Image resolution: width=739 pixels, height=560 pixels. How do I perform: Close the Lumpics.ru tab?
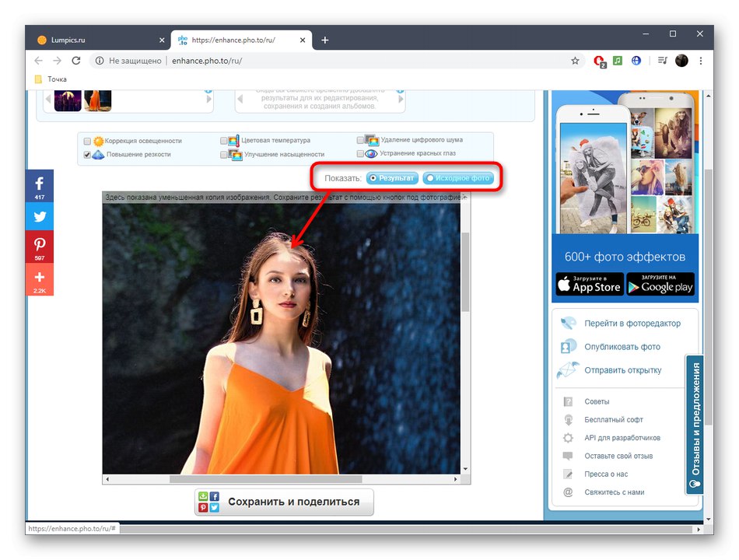point(162,40)
